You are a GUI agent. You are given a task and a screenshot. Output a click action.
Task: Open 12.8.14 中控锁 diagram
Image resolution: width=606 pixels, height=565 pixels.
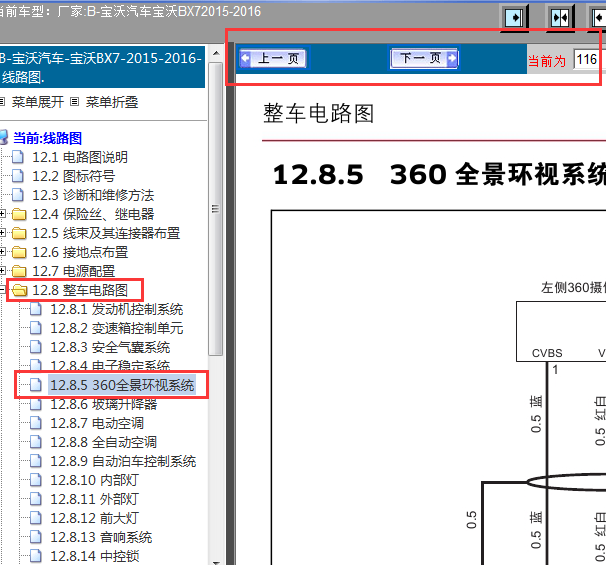95,556
